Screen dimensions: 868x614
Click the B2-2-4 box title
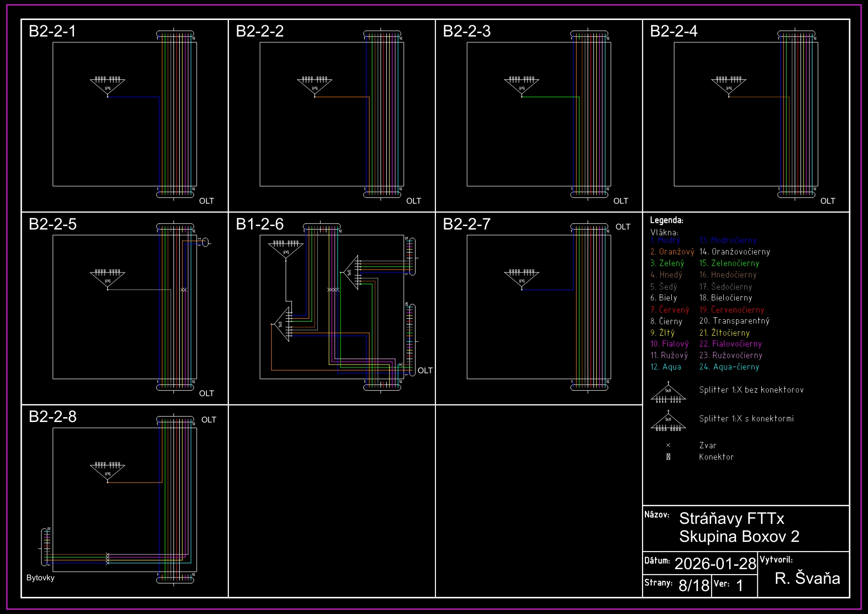point(674,31)
